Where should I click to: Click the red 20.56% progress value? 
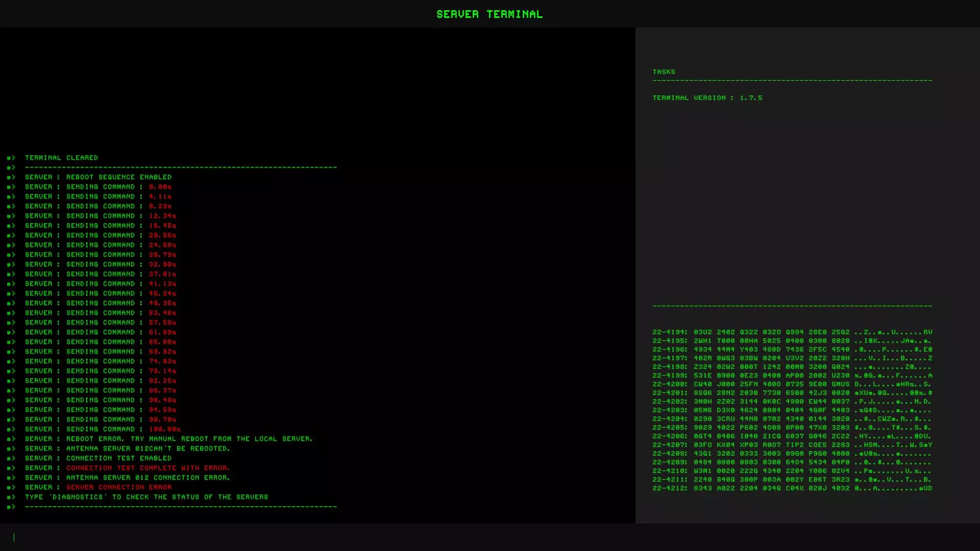[162, 235]
